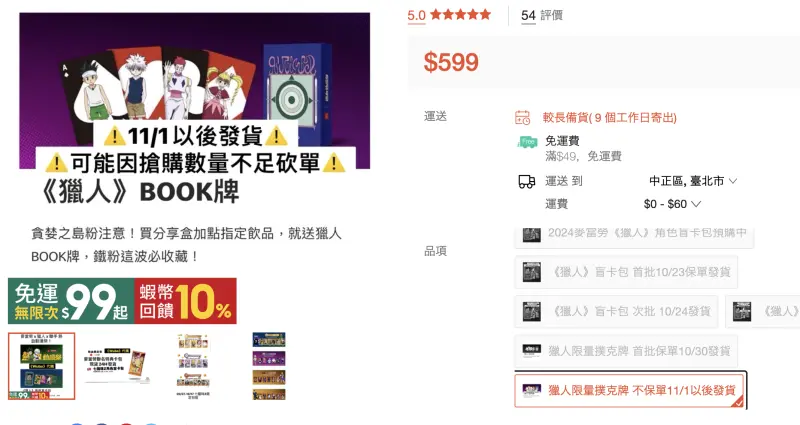Click the warning icon before 11/1以後發貨

click(x=115, y=136)
